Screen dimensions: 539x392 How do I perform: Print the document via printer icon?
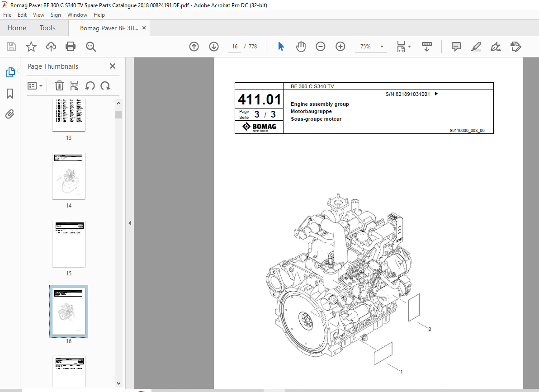pos(71,47)
